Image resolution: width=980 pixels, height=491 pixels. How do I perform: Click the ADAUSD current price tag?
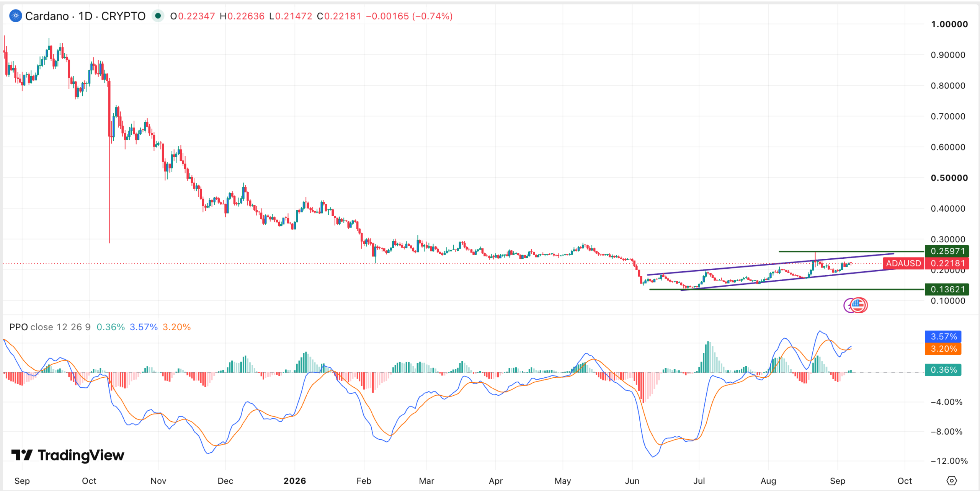[x=903, y=263]
